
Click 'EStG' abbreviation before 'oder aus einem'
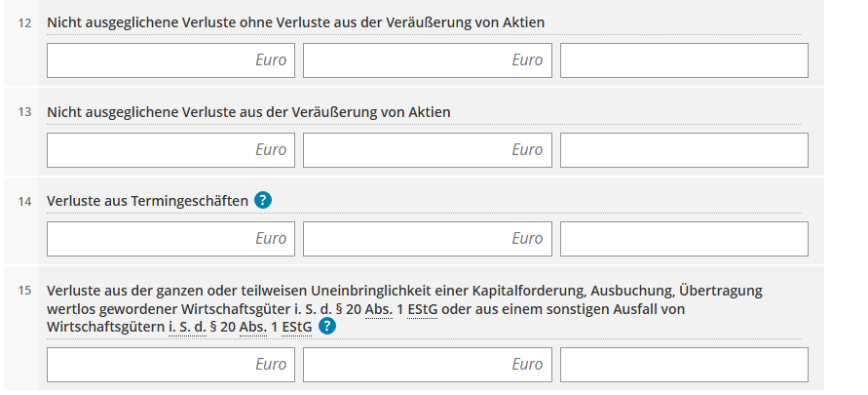coord(422,309)
